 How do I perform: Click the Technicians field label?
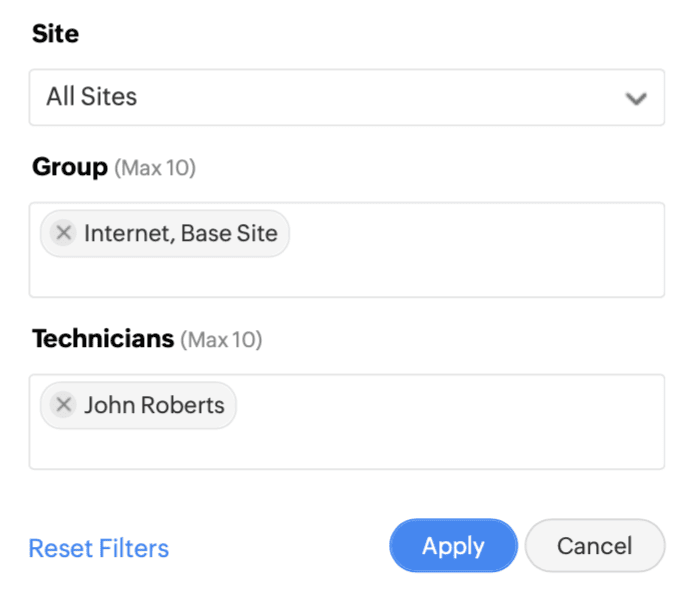[x=103, y=339]
